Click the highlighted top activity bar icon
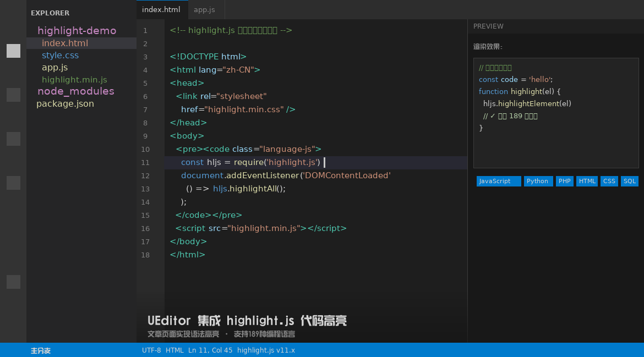Viewport: 644px width, 357px height. [14, 51]
